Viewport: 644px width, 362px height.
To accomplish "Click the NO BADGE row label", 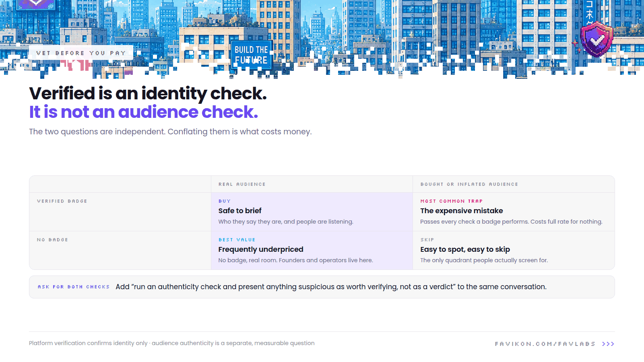I will pyautogui.click(x=52, y=240).
